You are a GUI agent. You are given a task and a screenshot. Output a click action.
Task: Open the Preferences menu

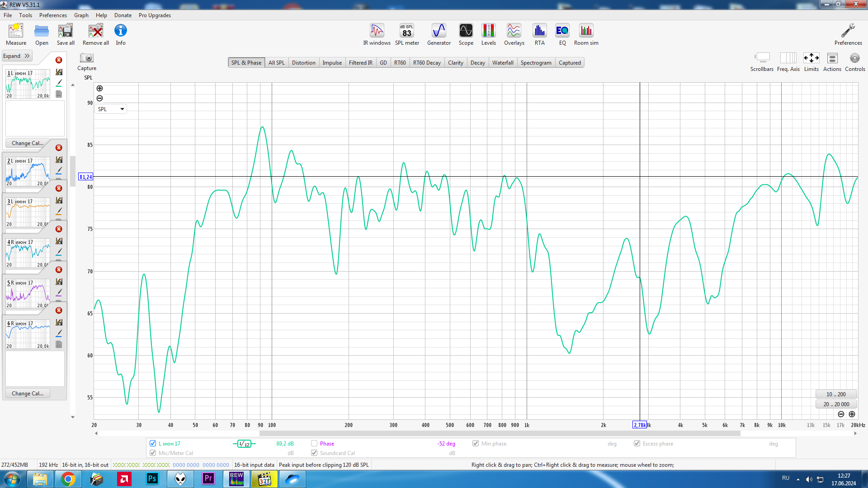[x=53, y=15]
